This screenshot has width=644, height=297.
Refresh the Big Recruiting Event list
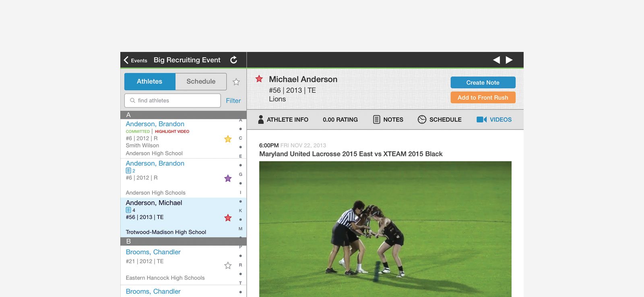(x=233, y=60)
